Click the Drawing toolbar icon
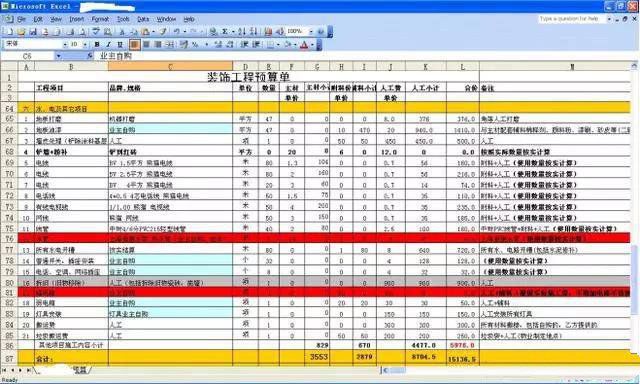 pyautogui.click(x=280, y=31)
